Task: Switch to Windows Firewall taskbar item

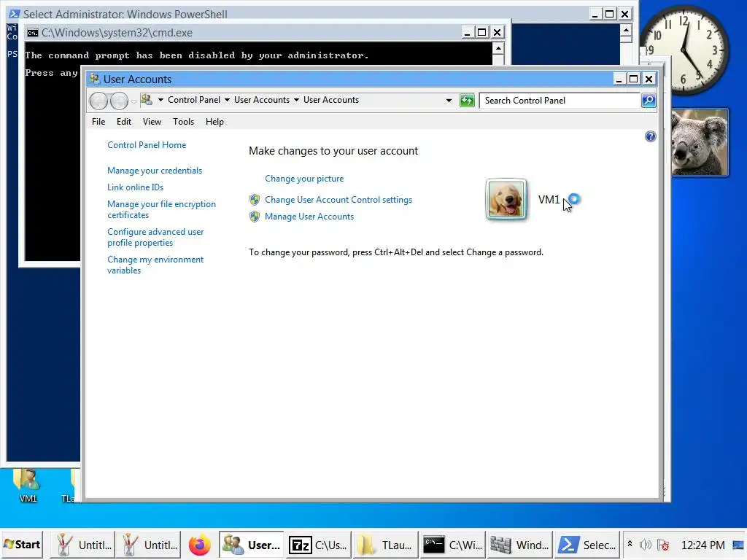Action: [x=519, y=545]
